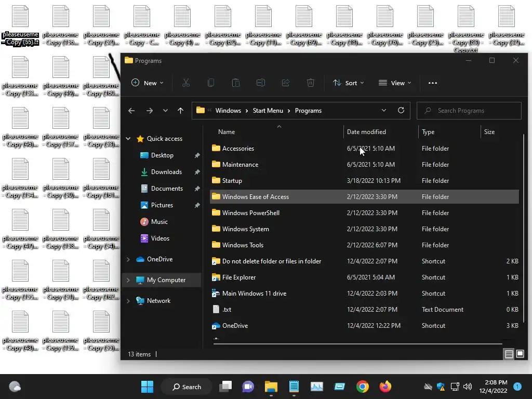Screen dimensions: 532x399
Task: Select the Windows System folder
Action: tap(364, 229)
